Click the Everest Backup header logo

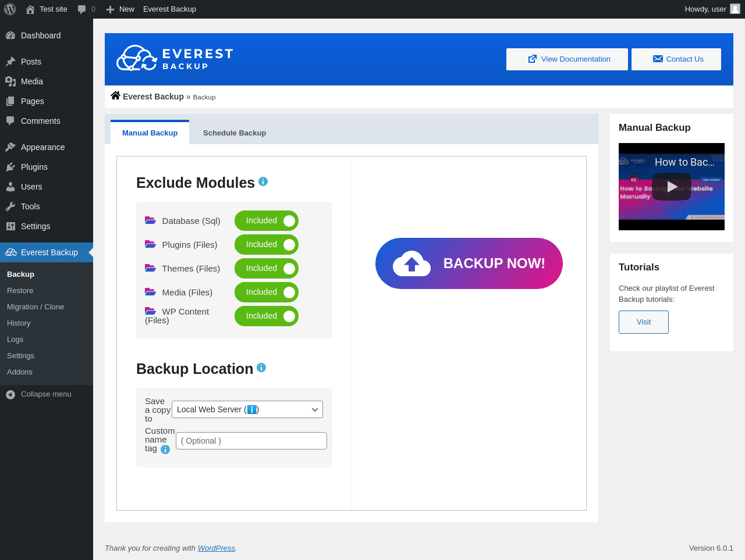pyautogui.click(x=175, y=59)
